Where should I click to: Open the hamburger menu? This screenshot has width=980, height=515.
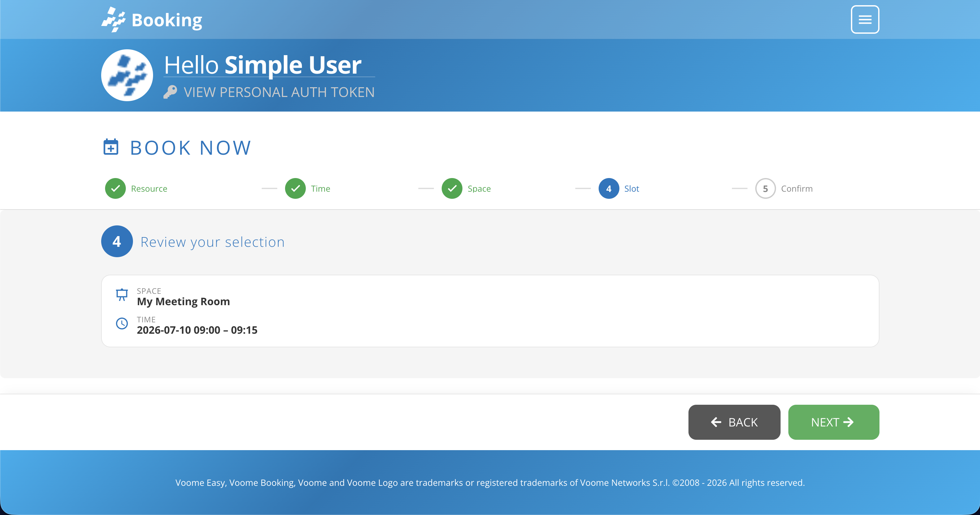coord(865,19)
